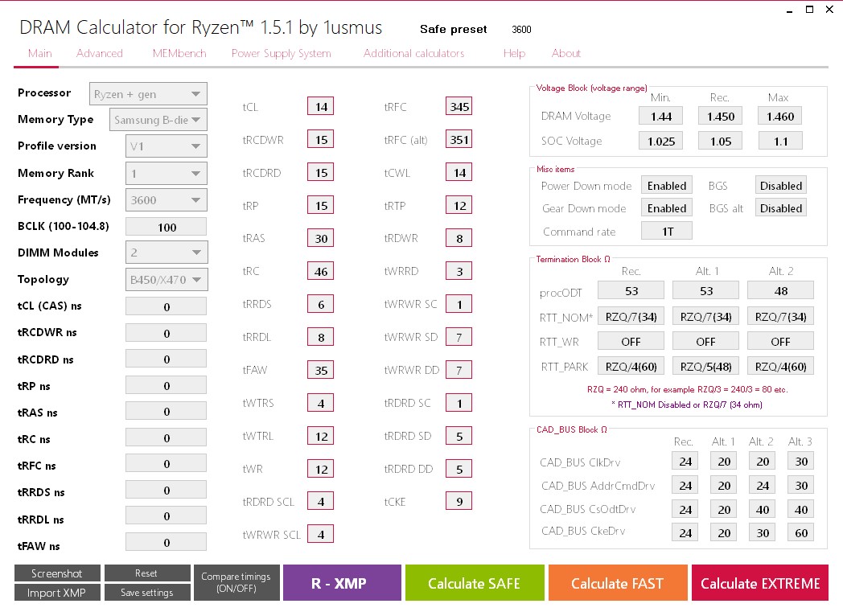Expand the Frequency (MT/s) dropdown
This screenshot has width=843, height=616.
point(167,200)
